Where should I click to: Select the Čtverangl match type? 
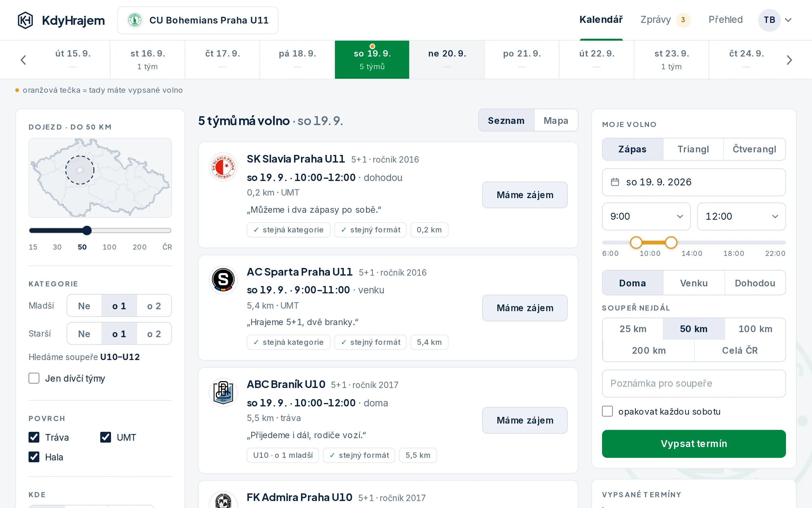[754, 149]
